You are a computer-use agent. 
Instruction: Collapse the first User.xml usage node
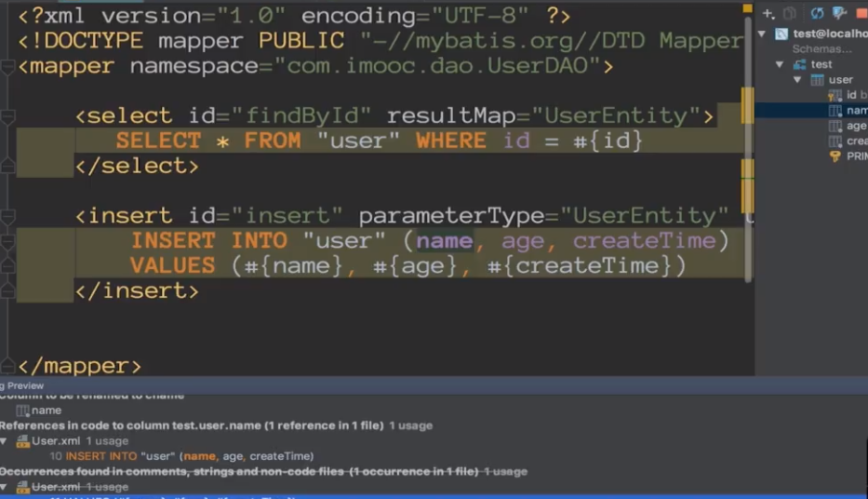click(x=5, y=441)
